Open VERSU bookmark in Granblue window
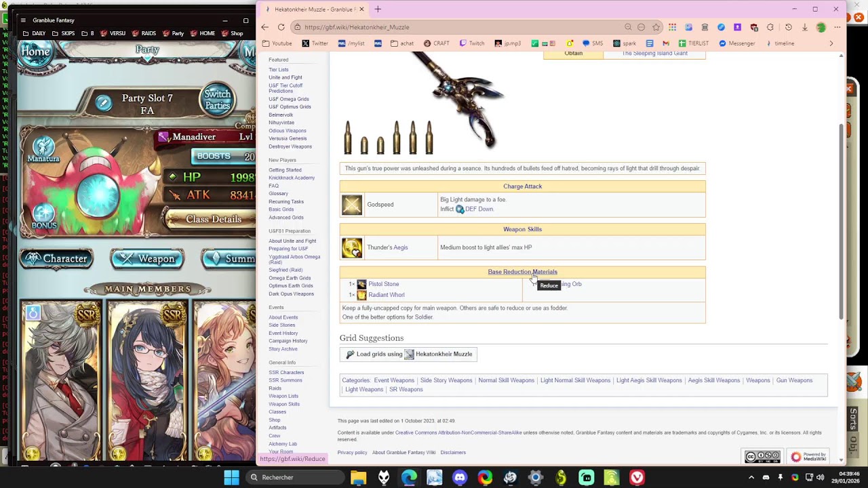 point(113,33)
